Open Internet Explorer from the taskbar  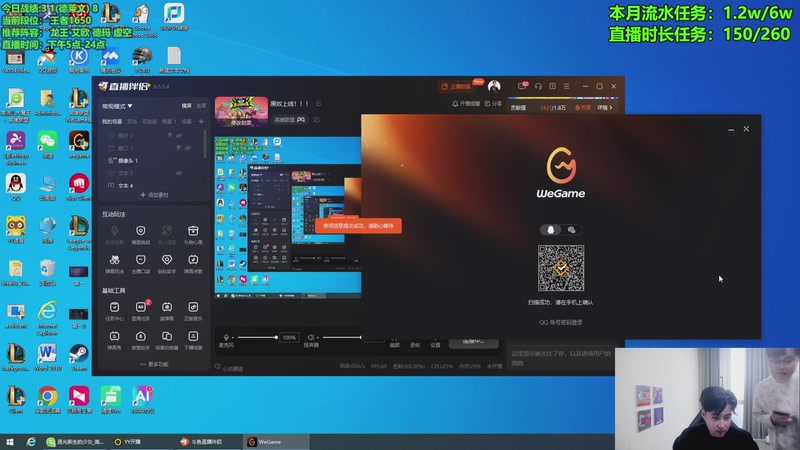click(x=31, y=442)
